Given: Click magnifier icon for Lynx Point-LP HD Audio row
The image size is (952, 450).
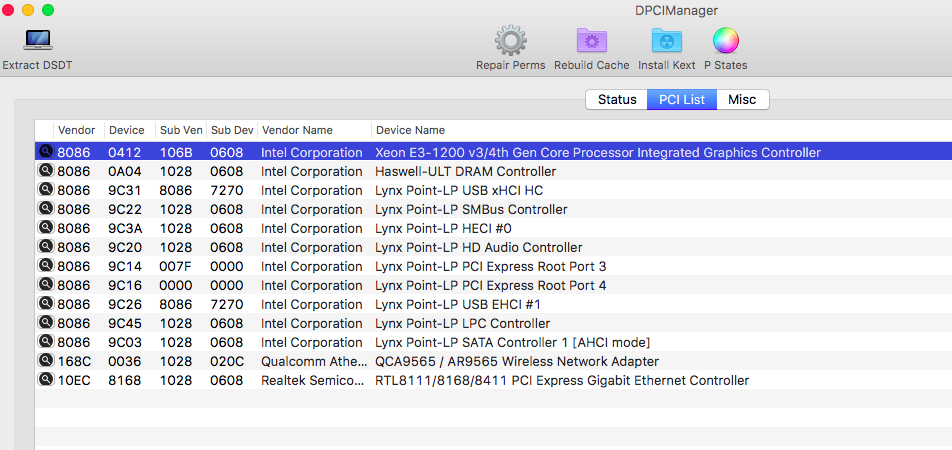Looking at the screenshot, I should [45, 247].
